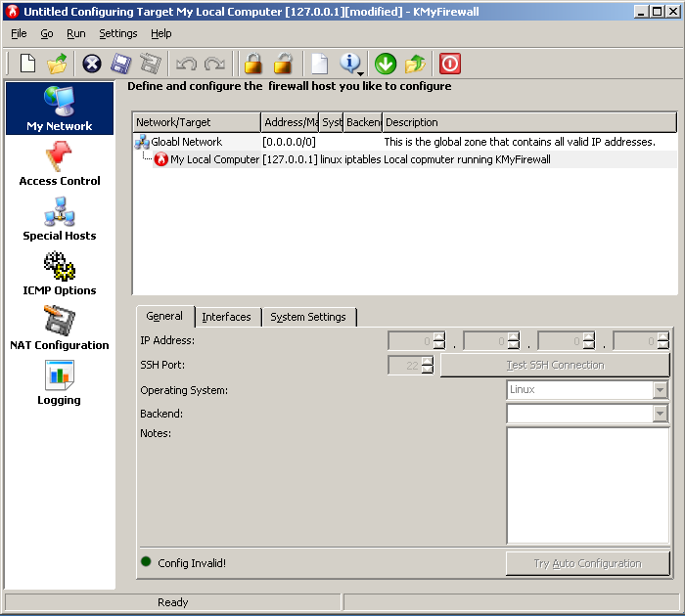Viewport: 685px width, 616px height.
Task: Click the global zone description text
Action: pyautogui.click(x=520, y=142)
